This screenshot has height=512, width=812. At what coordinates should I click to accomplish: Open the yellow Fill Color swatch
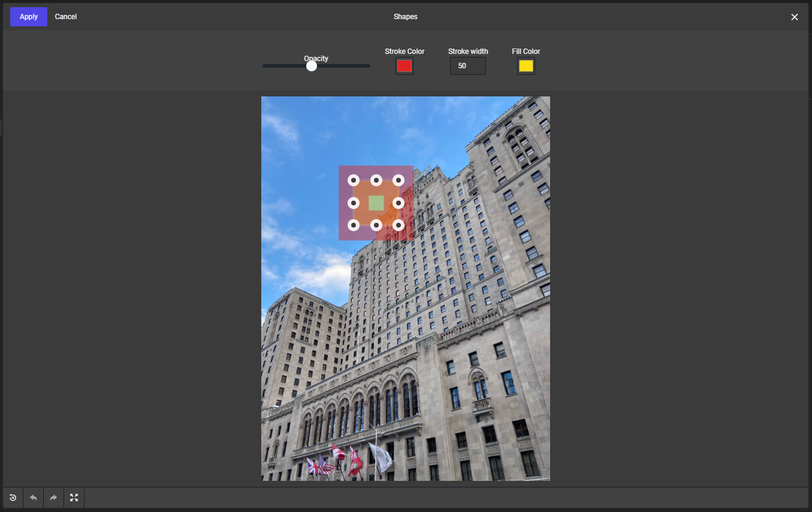tap(526, 66)
